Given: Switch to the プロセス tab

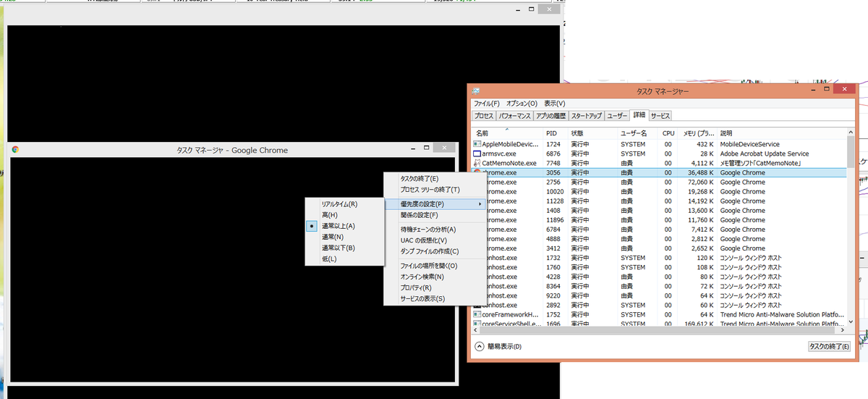Looking at the screenshot, I should pos(484,116).
